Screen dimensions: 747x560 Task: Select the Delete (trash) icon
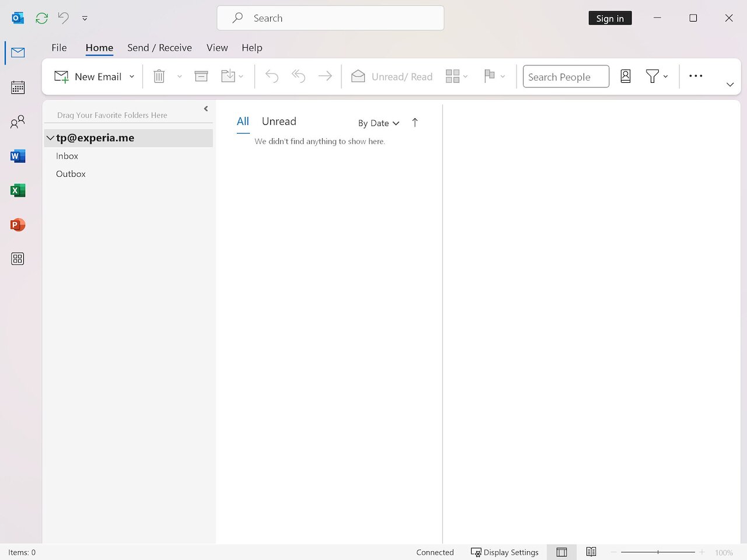click(159, 76)
